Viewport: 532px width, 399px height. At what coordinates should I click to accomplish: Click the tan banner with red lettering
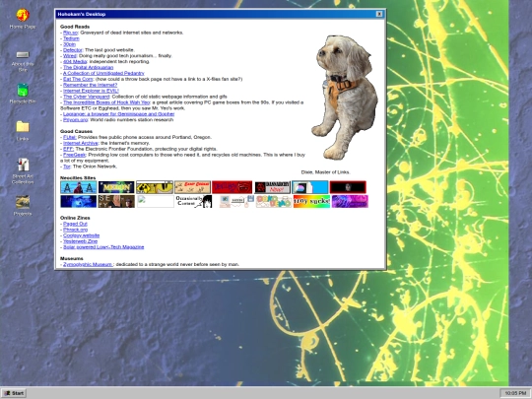tap(192, 187)
